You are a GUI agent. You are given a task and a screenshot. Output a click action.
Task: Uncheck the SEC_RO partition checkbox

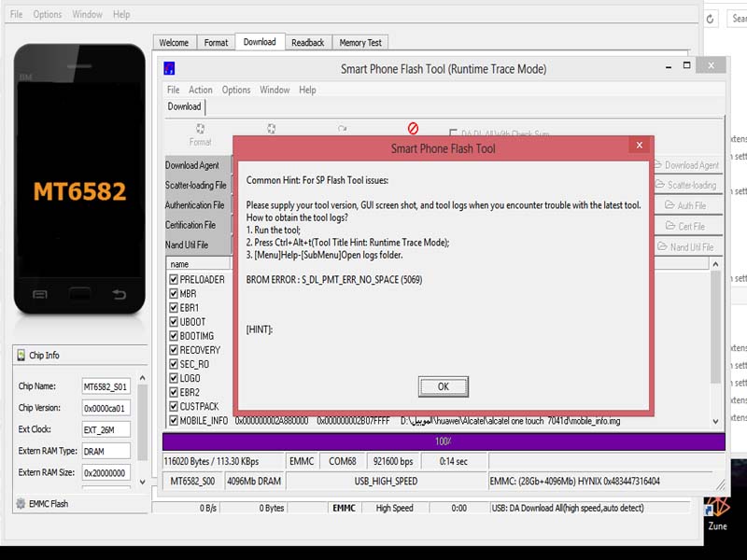coord(174,364)
